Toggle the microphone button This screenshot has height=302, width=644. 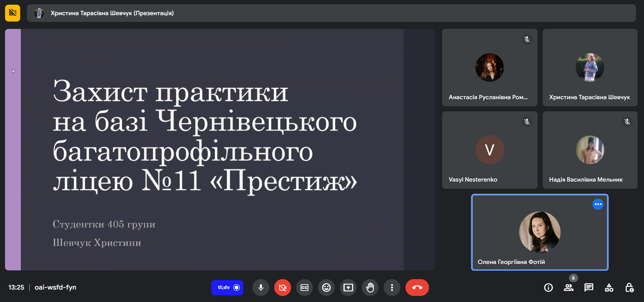[261, 288]
